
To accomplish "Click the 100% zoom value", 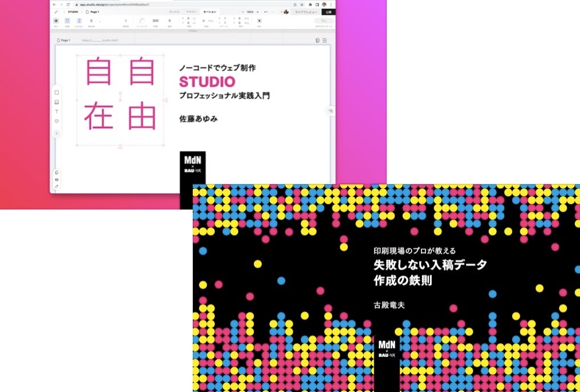I will tap(250, 12).
